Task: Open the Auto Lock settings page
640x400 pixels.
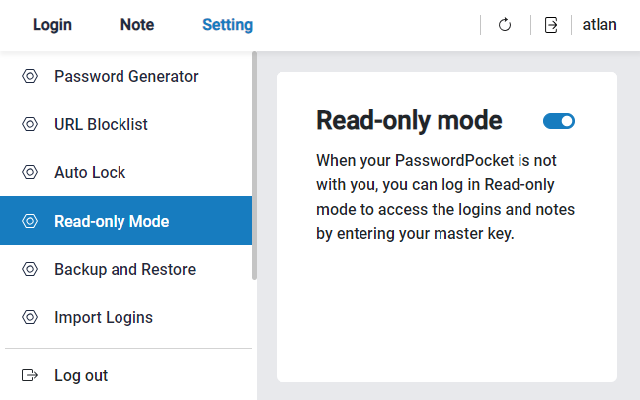Action: tap(90, 172)
